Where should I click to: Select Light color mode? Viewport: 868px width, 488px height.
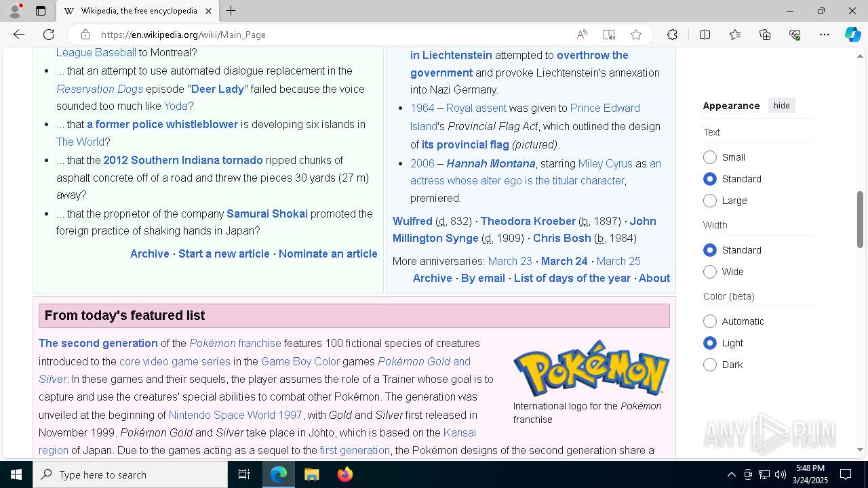coord(710,343)
